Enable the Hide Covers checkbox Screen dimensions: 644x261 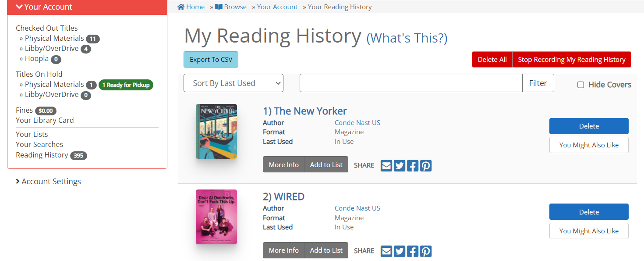tap(580, 85)
